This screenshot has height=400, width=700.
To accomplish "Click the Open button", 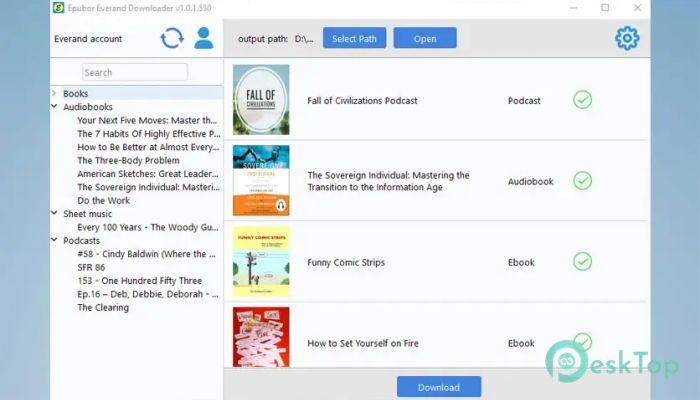I will [424, 38].
